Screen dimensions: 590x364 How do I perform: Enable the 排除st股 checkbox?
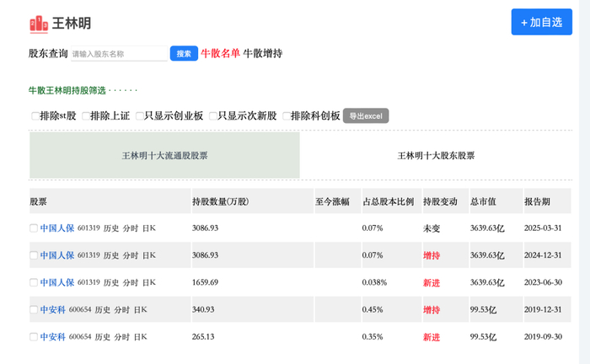click(35, 116)
